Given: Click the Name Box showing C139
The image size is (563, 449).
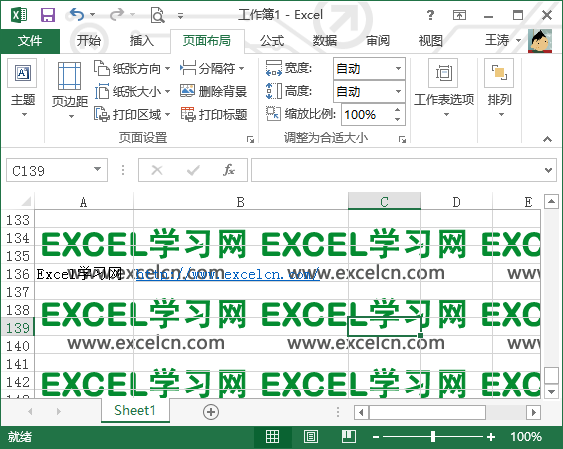Looking at the screenshot, I should (48, 170).
